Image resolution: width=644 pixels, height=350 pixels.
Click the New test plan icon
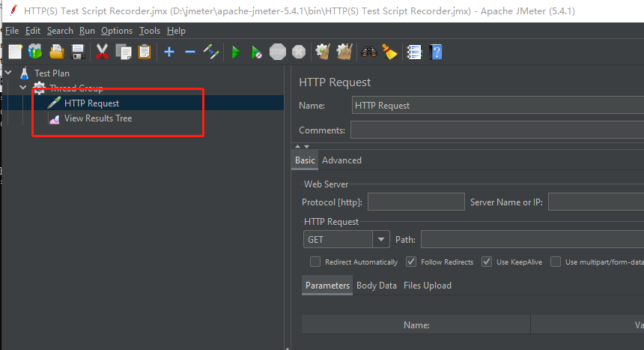[x=15, y=52]
